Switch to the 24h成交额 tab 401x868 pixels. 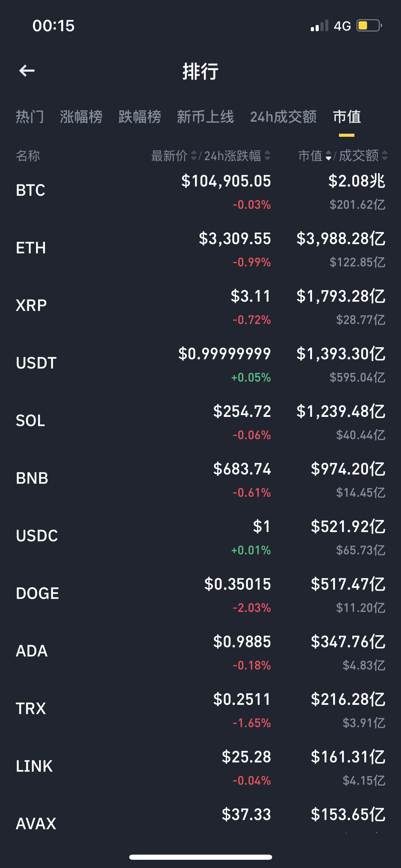point(283,117)
